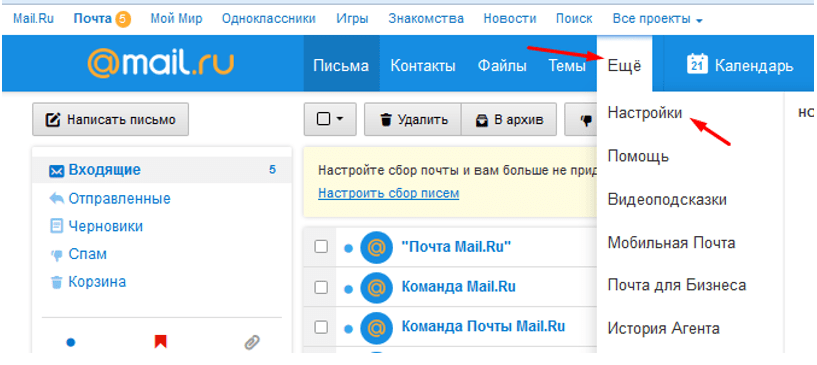Screen dimensions: 817x365
Task: Click the В архив button
Action: [509, 120]
